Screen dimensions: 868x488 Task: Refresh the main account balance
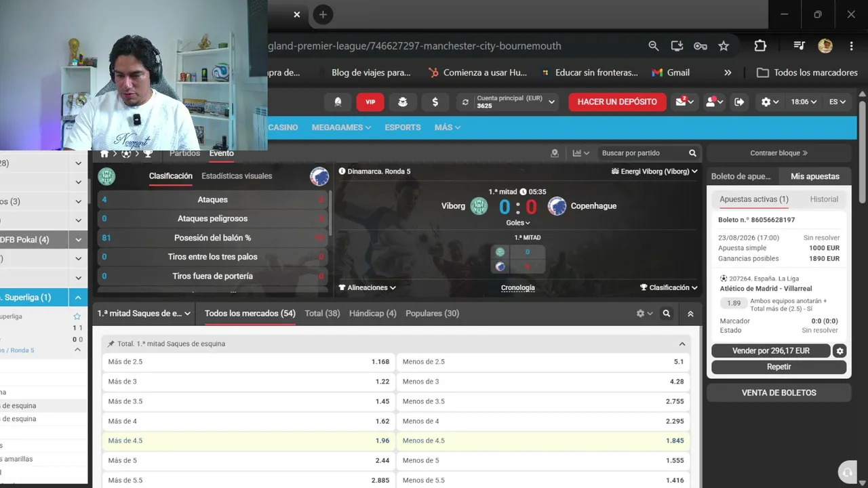(x=465, y=102)
